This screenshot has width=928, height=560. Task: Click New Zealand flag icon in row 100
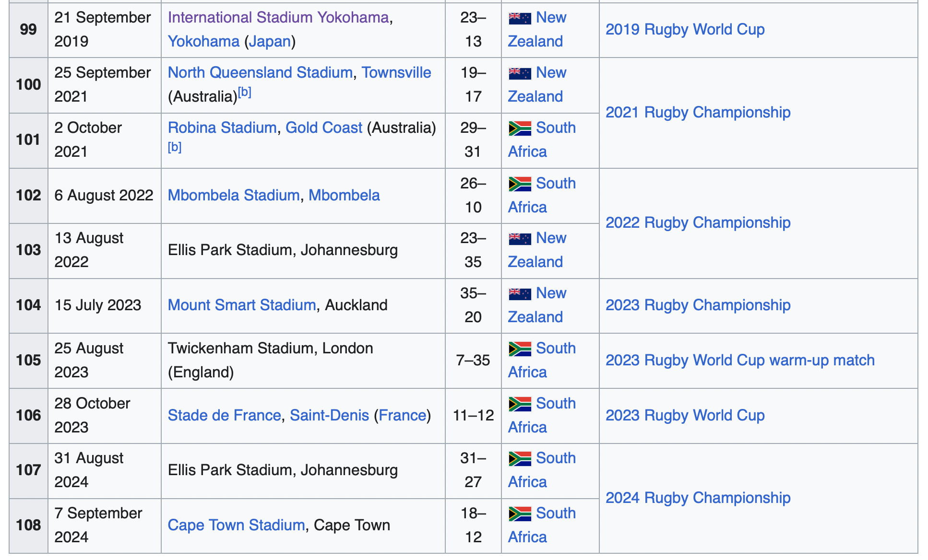(x=520, y=73)
